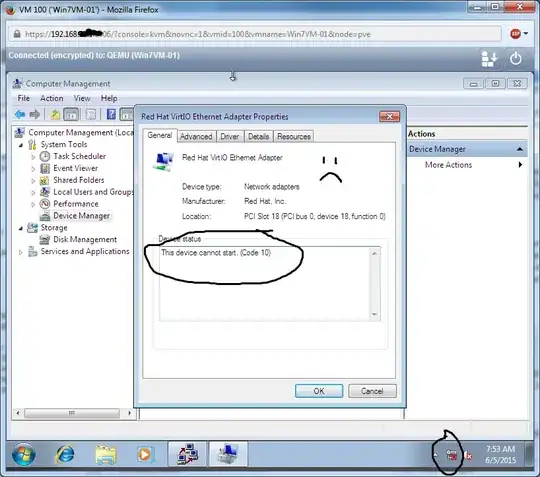Click tree pane scroll right arrow

click(129, 413)
